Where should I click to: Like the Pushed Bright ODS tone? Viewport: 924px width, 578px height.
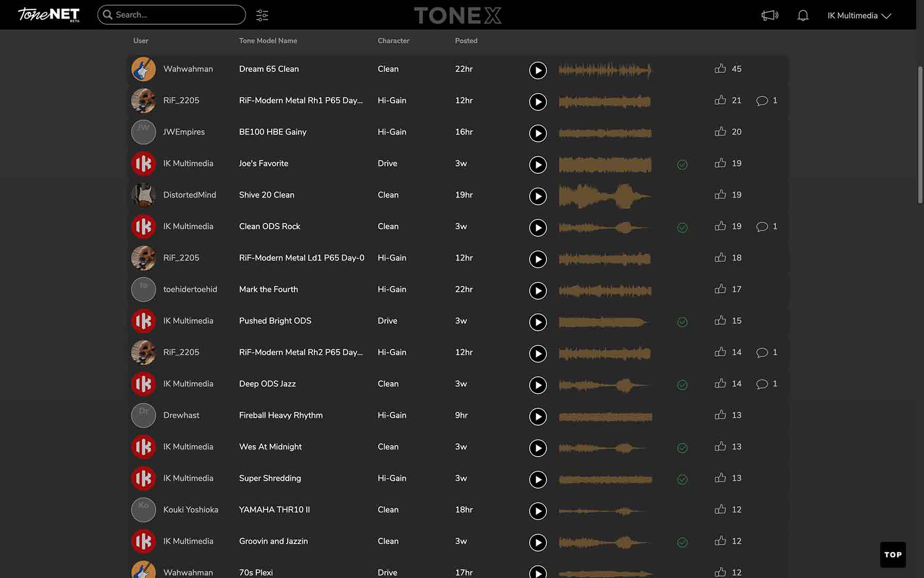point(720,320)
